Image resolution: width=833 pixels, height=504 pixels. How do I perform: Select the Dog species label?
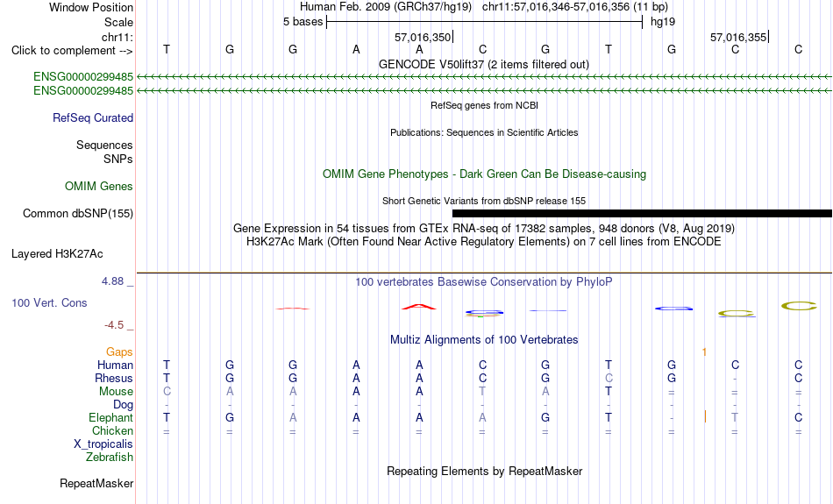[124, 405]
